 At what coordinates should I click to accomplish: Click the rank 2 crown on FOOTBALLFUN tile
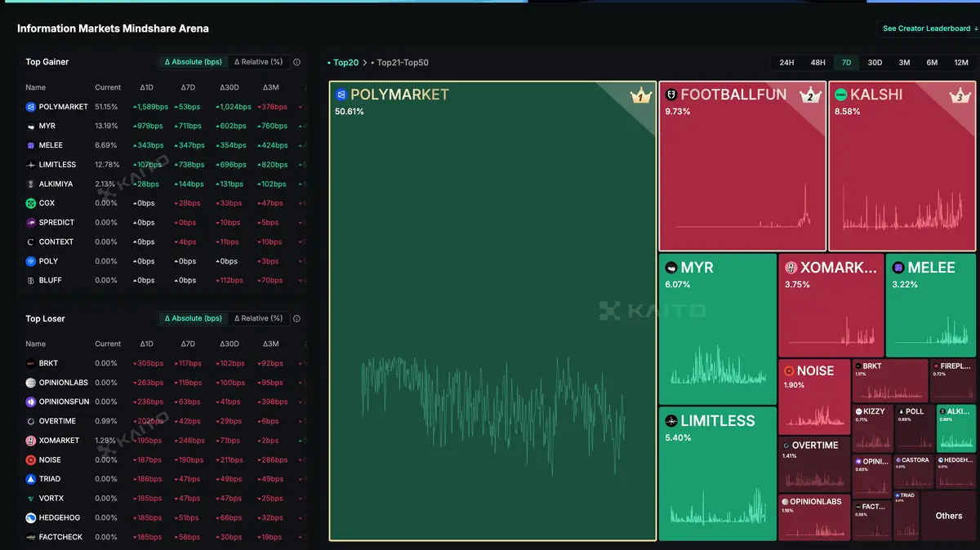click(x=810, y=96)
